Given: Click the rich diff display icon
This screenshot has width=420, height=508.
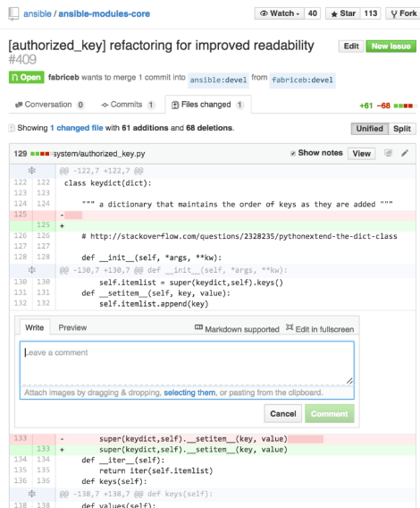Looking at the screenshot, I should pyautogui.click(x=388, y=153).
